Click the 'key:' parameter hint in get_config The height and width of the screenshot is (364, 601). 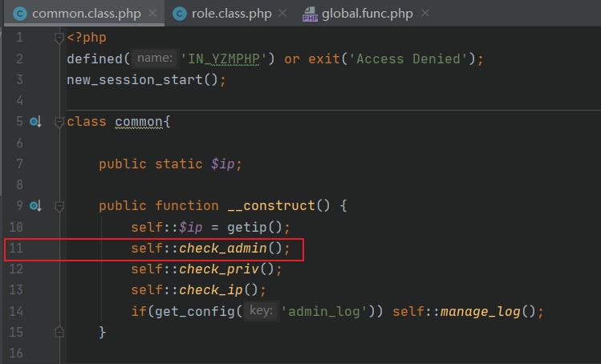click(259, 310)
